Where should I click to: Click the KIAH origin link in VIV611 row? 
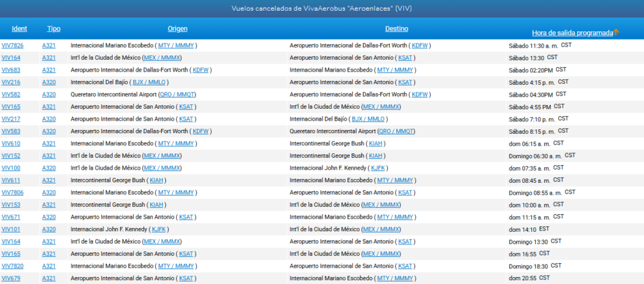(x=157, y=180)
